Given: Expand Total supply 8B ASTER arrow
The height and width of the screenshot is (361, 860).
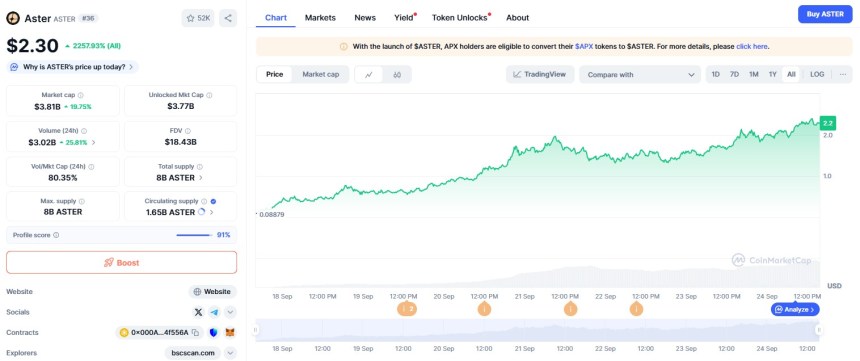Looking at the screenshot, I should click(201, 178).
